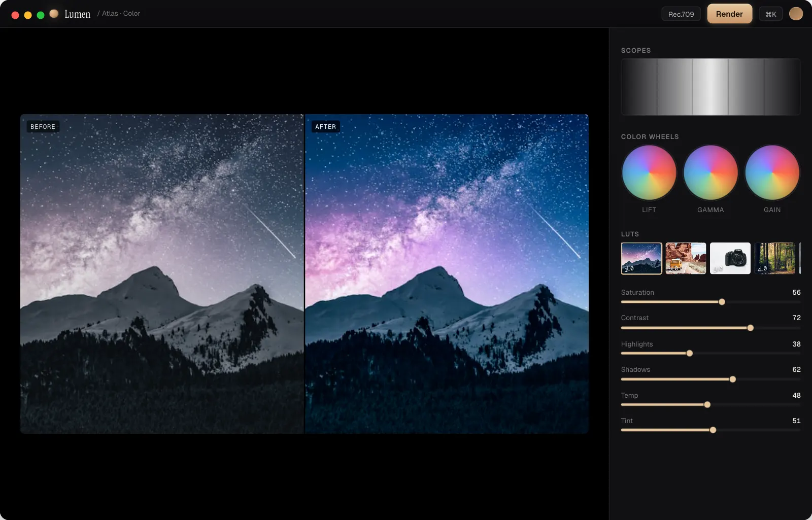The image size is (812, 520).
Task: Select the Rec.709 color space button
Action: point(681,14)
